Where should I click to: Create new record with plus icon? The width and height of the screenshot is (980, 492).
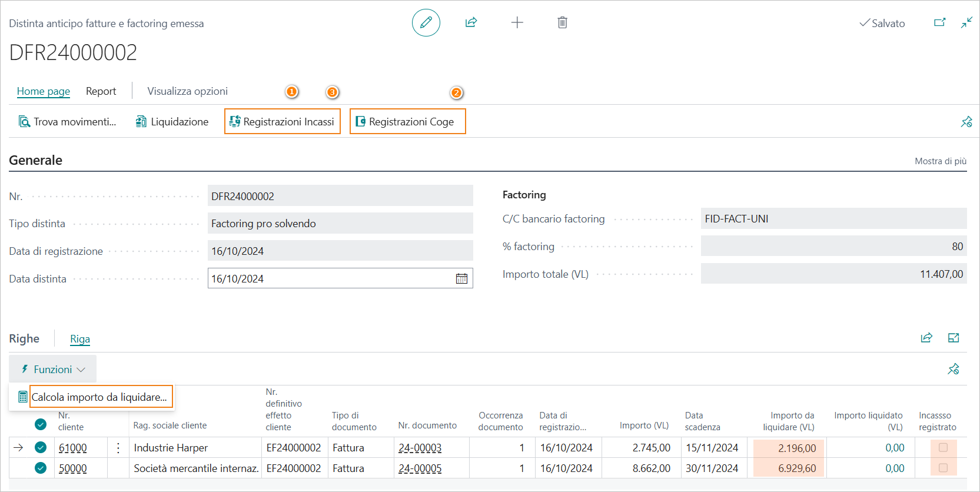click(x=517, y=23)
